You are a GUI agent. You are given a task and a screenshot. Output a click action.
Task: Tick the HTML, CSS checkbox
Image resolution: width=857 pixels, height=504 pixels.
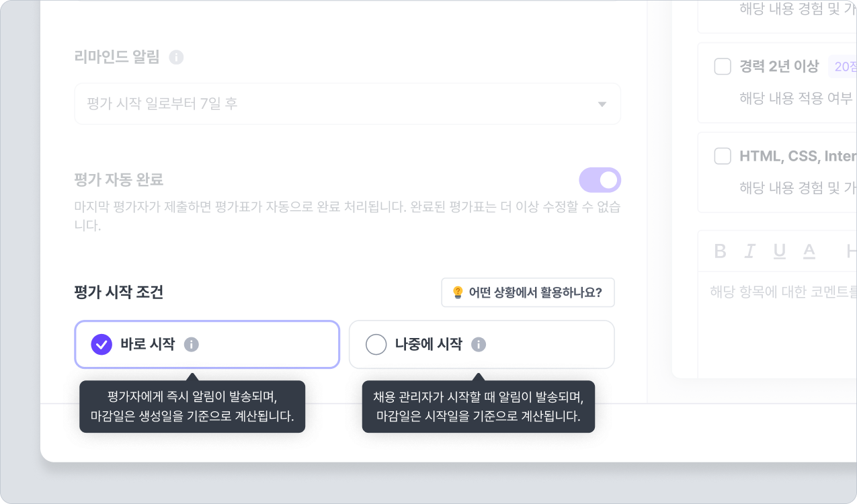[723, 157]
